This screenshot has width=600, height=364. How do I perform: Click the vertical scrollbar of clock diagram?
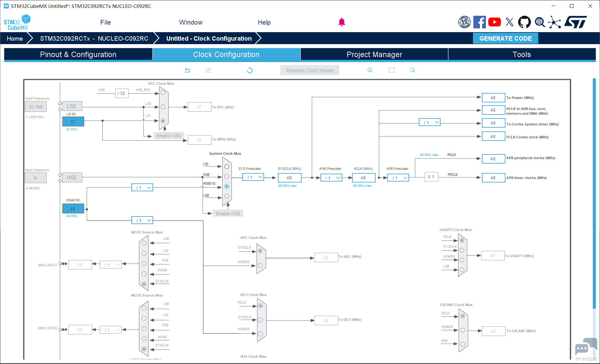pyautogui.click(x=594, y=193)
